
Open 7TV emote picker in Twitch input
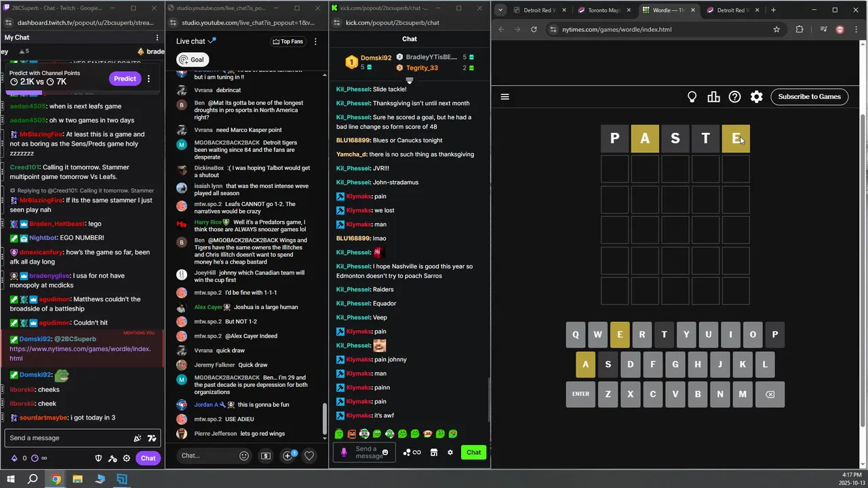[152, 438]
